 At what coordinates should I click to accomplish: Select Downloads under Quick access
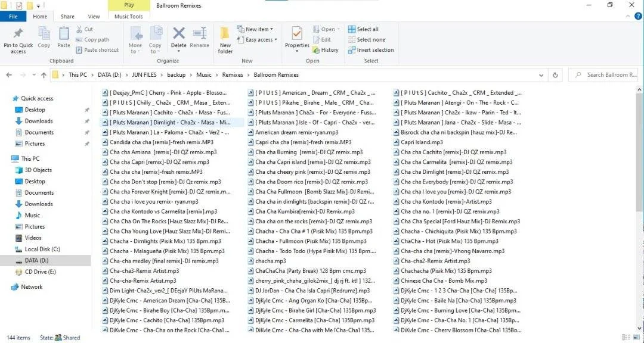click(x=34, y=121)
